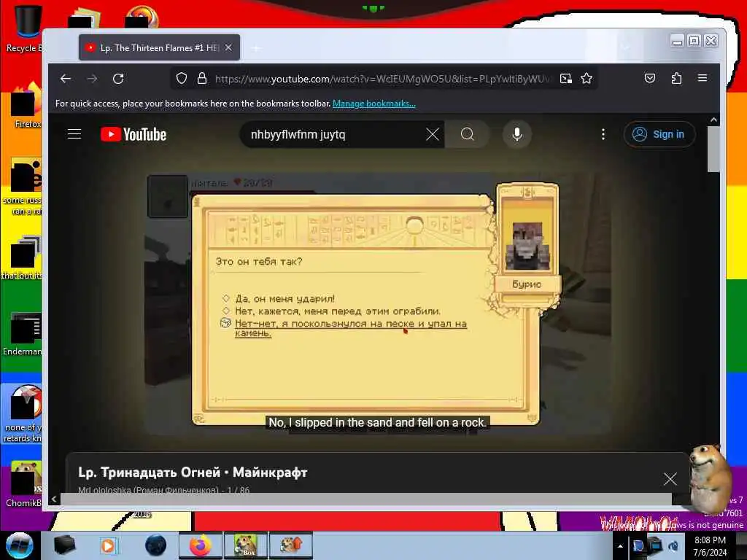Image resolution: width=747 pixels, height=560 pixels.
Task: Go to the YouTube home logo
Action: (133, 134)
